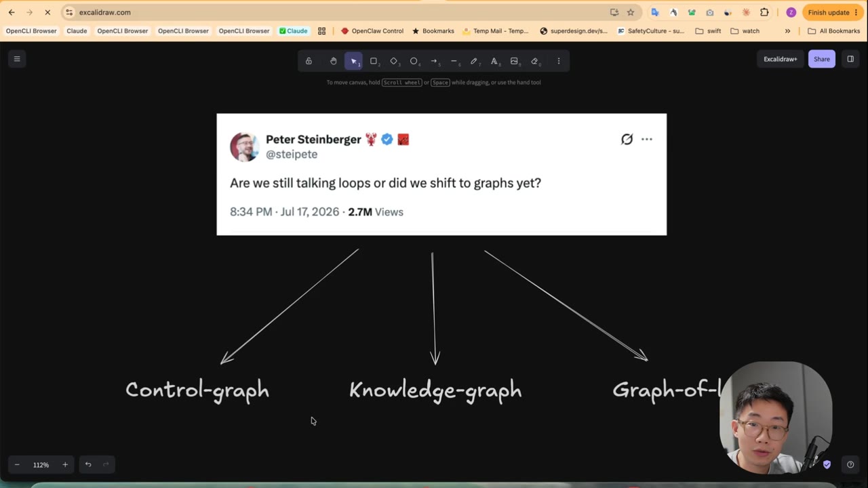
Task: Select the Text tool
Action: pyautogui.click(x=494, y=61)
